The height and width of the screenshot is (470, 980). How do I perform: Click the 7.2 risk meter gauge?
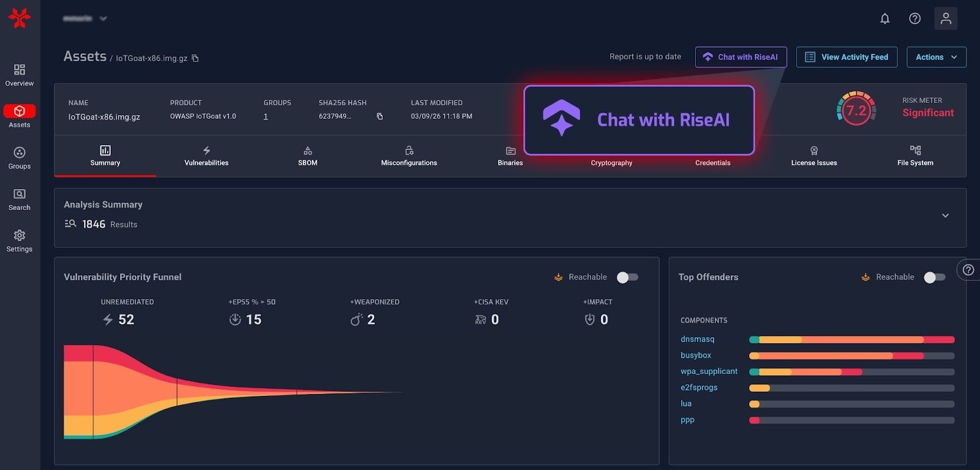click(856, 110)
